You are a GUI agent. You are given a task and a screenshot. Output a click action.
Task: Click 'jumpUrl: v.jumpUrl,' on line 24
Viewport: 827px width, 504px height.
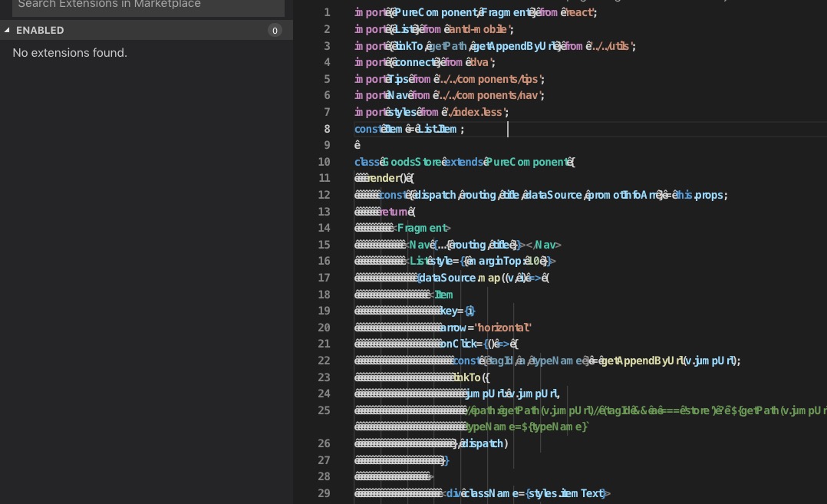point(512,394)
